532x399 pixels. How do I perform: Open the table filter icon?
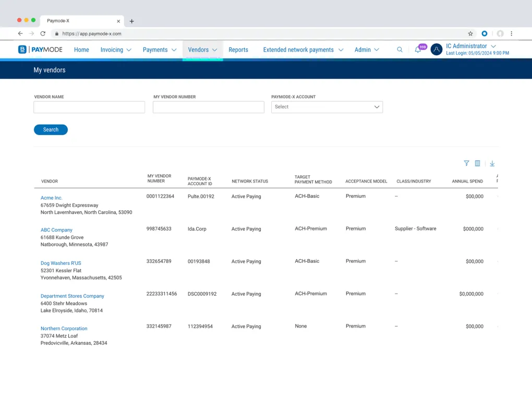[466, 163]
